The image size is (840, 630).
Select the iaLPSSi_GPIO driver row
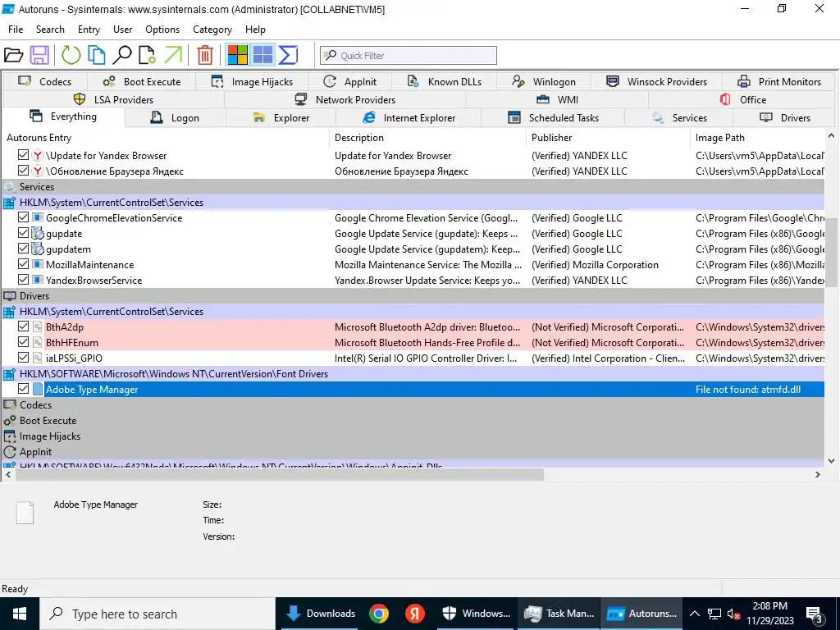tap(413, 358)
